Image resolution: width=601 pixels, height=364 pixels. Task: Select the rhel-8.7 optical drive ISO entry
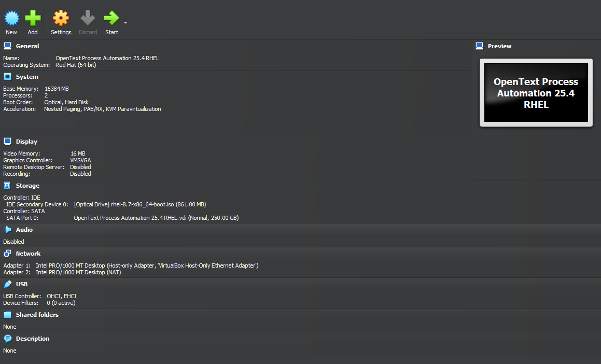(x=140, y=204)
